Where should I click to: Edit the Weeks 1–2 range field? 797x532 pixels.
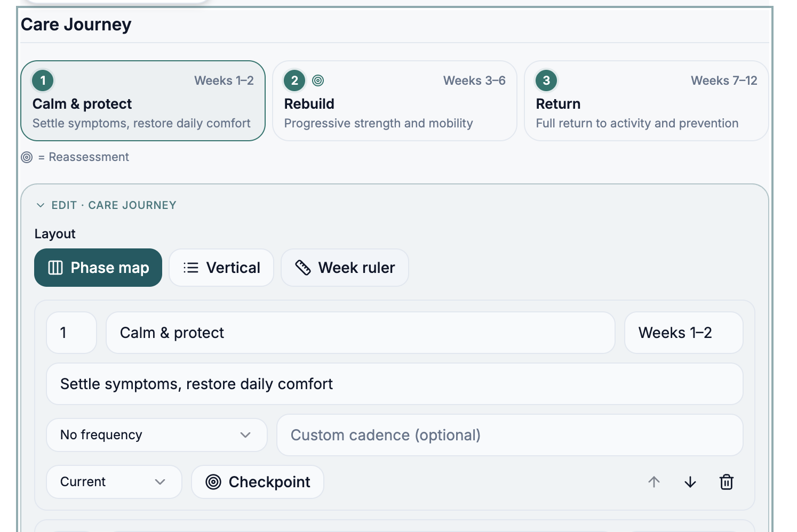[x=684, y=333]
